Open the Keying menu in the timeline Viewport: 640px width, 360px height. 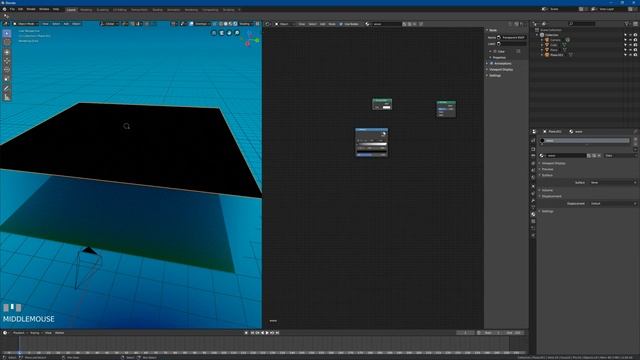[x=35, y=333]
